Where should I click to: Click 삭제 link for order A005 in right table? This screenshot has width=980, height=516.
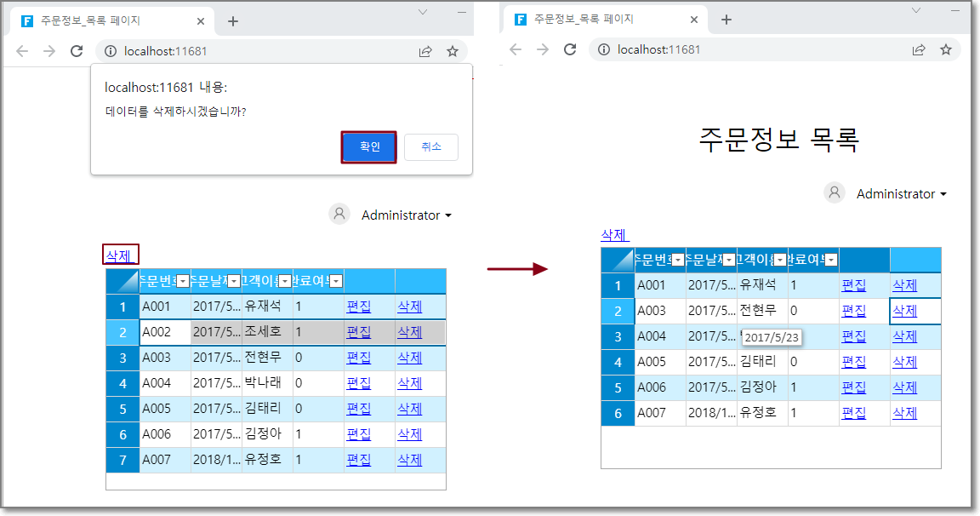tap(904, 362)
